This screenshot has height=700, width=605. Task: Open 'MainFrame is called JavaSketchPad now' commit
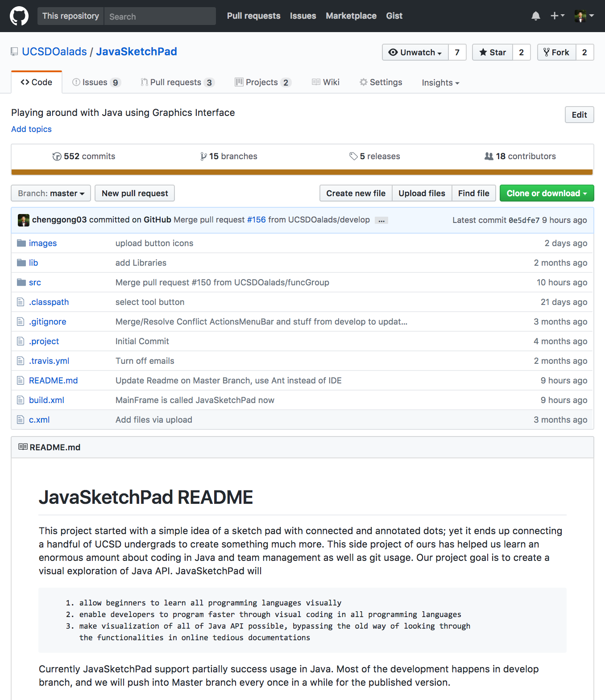(195, 400)
